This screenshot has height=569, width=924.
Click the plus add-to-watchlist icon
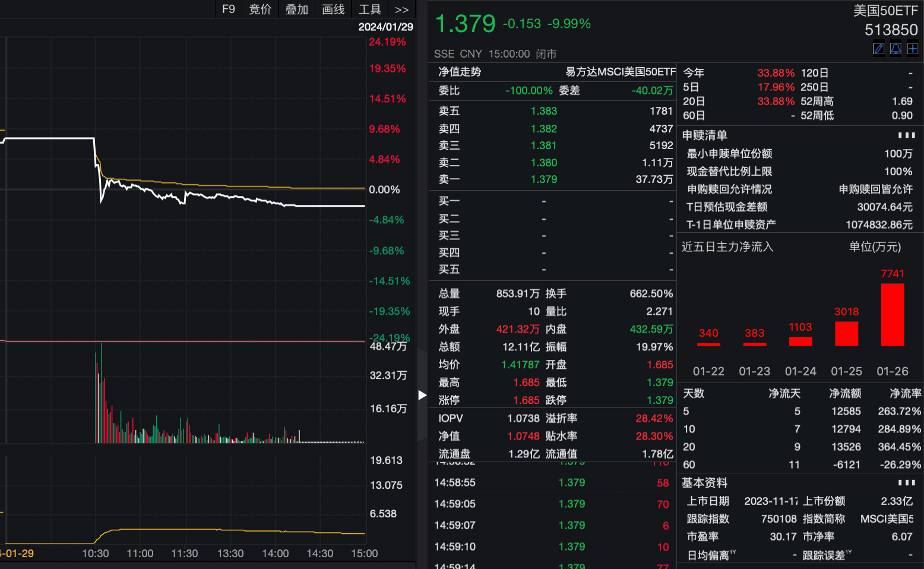coord(913,49)
